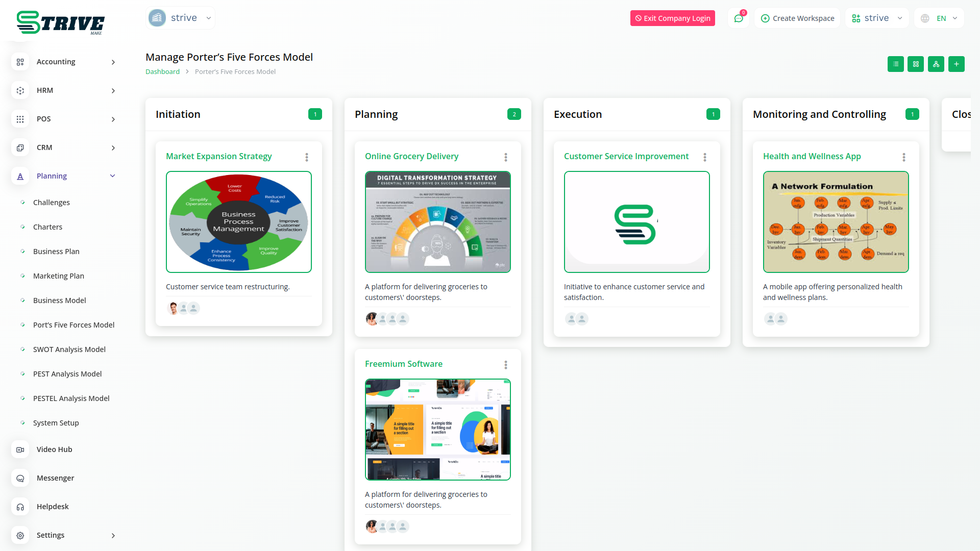Open three-dot menu for Health and Wellness App

point(904,157)
